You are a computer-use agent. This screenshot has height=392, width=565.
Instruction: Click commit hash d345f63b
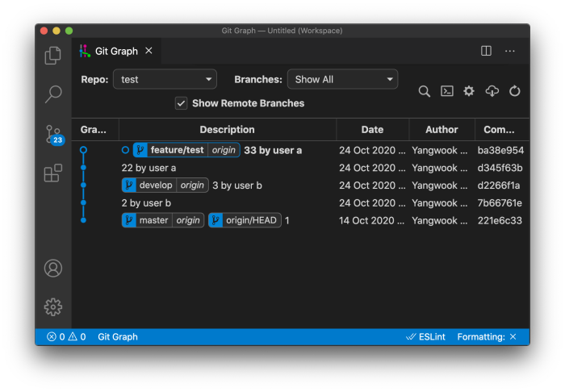pos(500,168)
